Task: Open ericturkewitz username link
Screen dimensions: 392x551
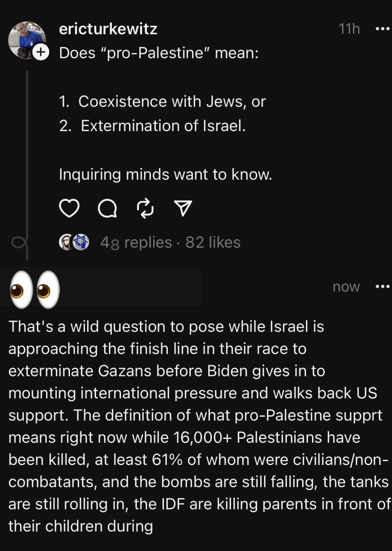Action: (x=108, y=29)
